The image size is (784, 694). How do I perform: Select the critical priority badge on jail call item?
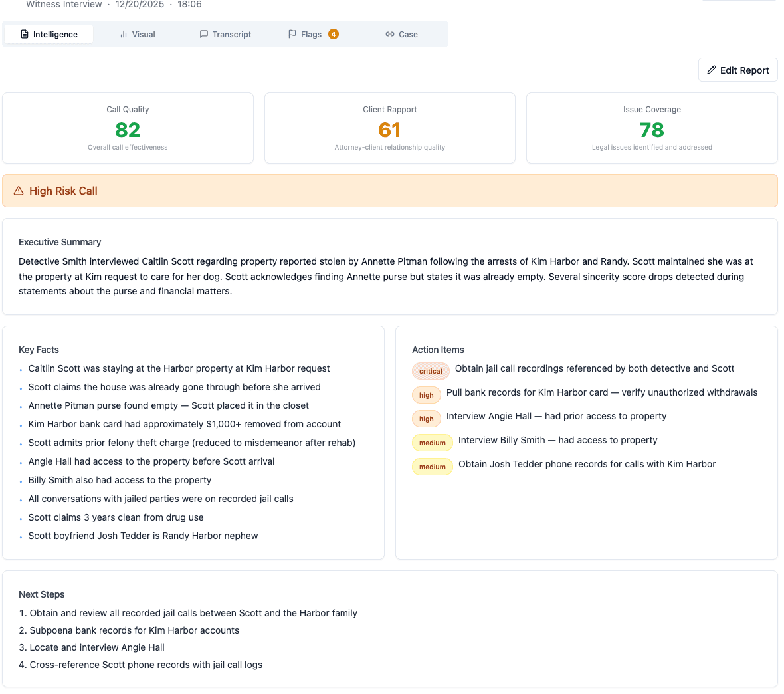431,371
